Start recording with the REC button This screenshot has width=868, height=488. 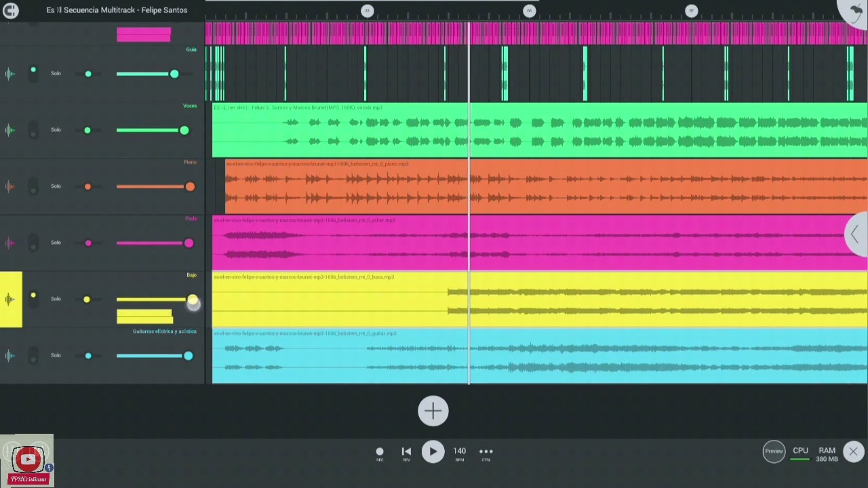(380, 453)
